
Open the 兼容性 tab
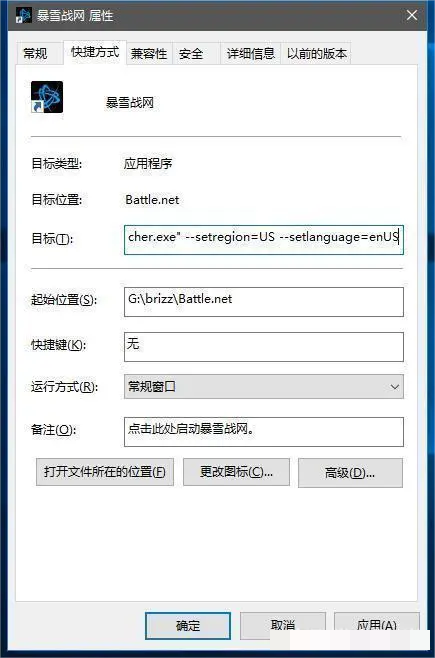[149, 54]
